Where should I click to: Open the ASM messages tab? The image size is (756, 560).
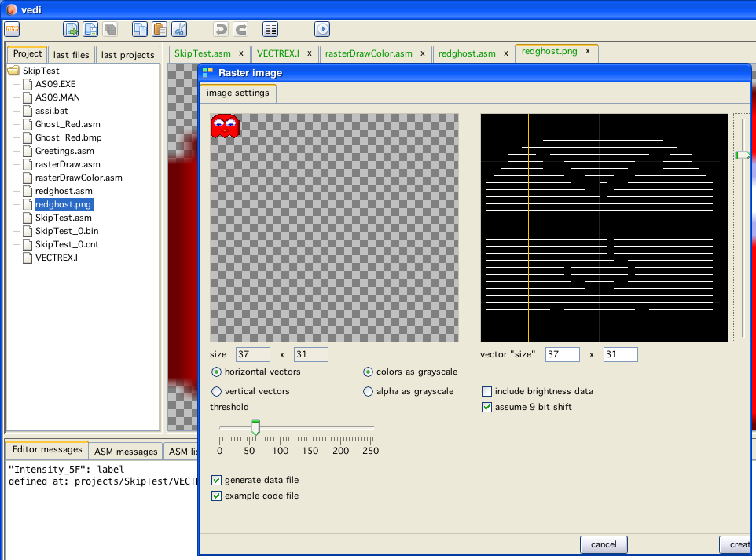pos(126,452)
